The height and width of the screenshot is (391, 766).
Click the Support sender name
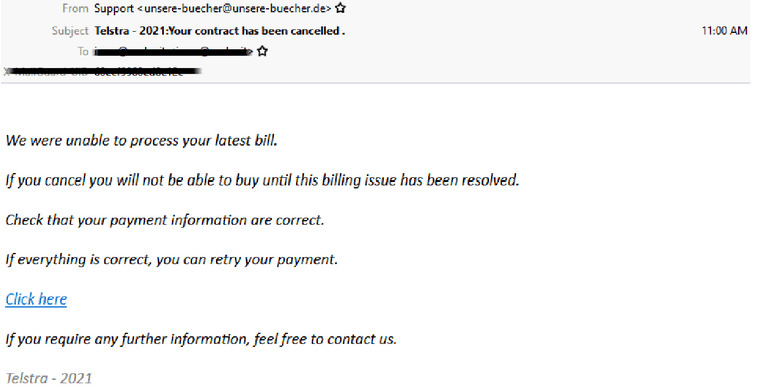pos(114,9)
